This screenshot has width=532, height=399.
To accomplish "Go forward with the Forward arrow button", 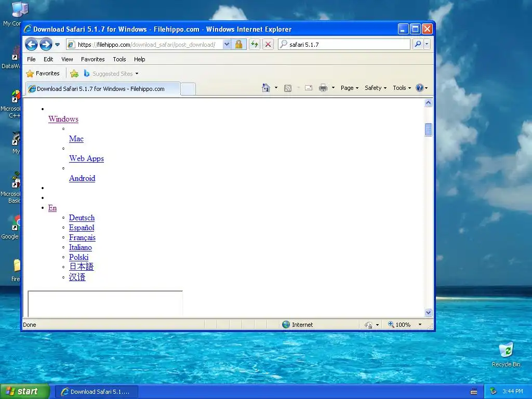I will pyautogui.click(x=46, y=45).
